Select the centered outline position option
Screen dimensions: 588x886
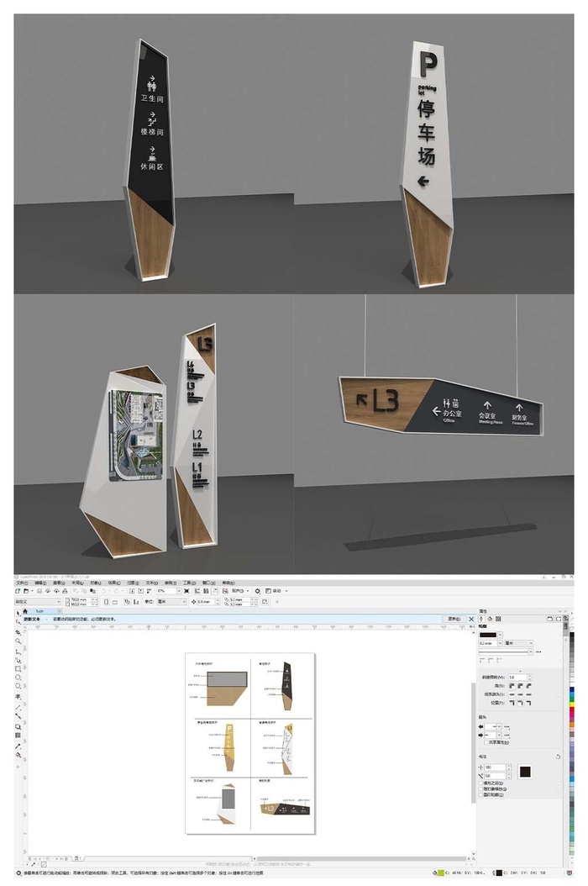coord(520,703)
